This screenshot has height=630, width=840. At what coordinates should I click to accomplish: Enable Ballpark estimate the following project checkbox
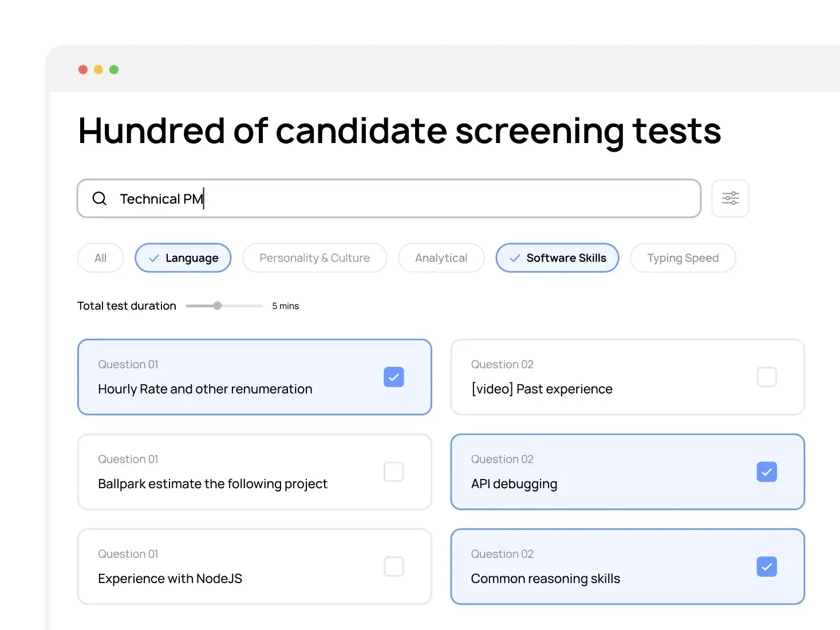point(393,472)
